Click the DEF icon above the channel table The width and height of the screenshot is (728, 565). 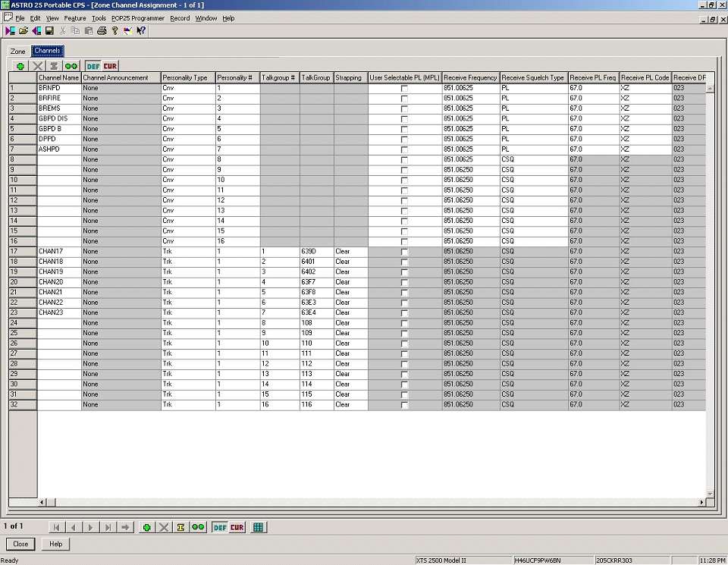click(x=93, y=66)
